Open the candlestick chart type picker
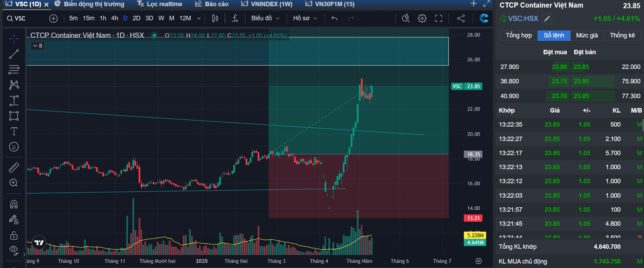 point(215,19)
